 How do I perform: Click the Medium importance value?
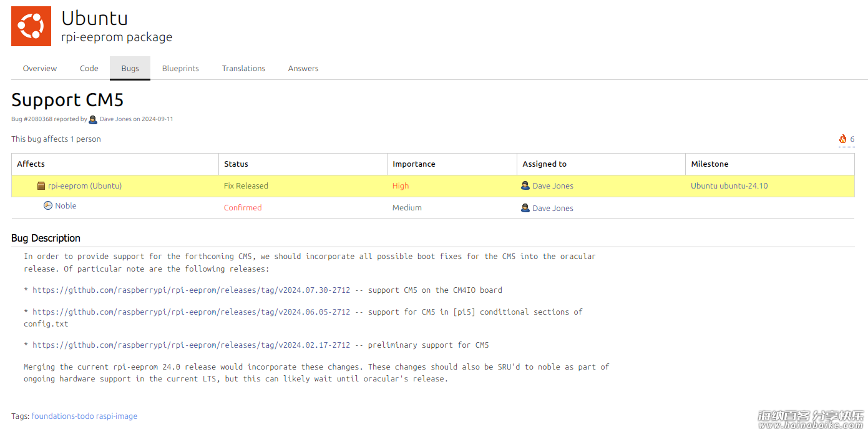click(x=407, y=208)
